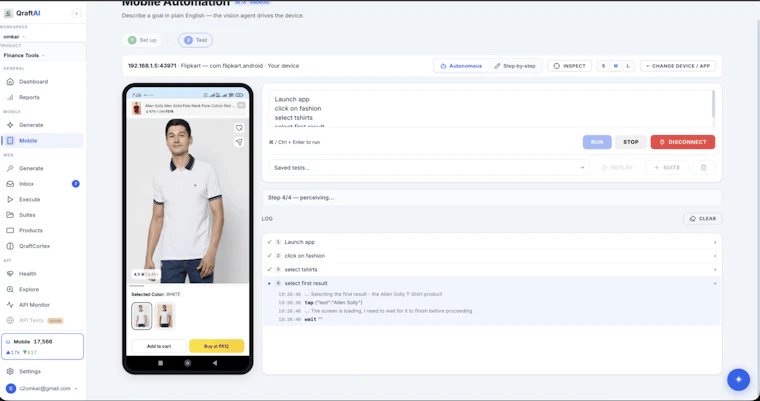Select the M device size
Image resolution: width=760 pixels, height=401 pixels.
pyautogui.click(x=616, y=66)
